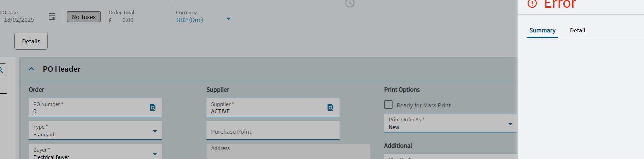Open the Print Order As dropdown

(510, 124)
